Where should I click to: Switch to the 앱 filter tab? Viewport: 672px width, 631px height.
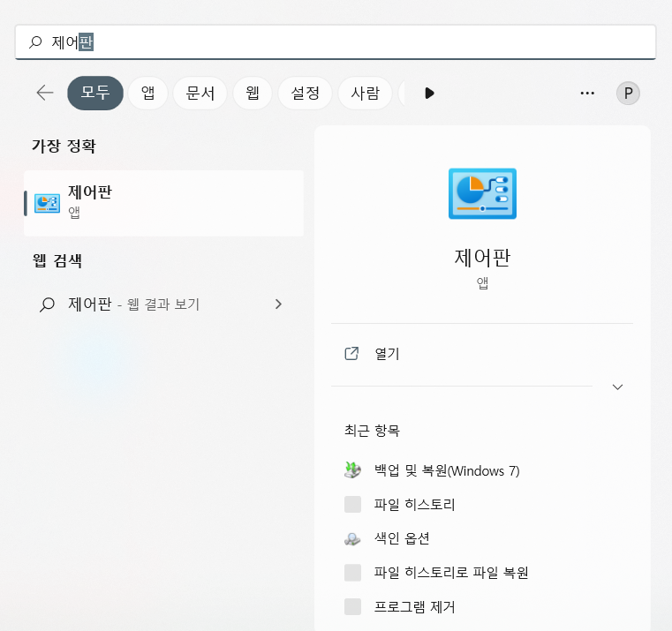point(147,93)
